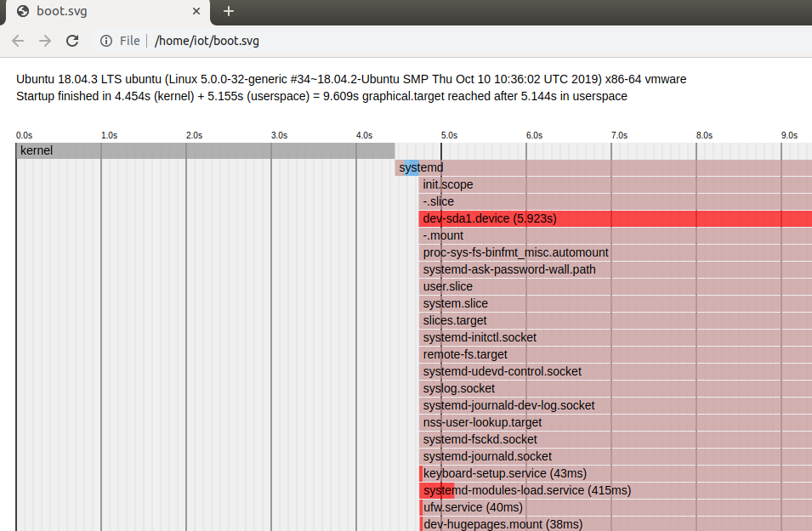Viewport: 812px width, 531px height.
Task: Click the 8.0s time axis label
Action: [704, 136]
